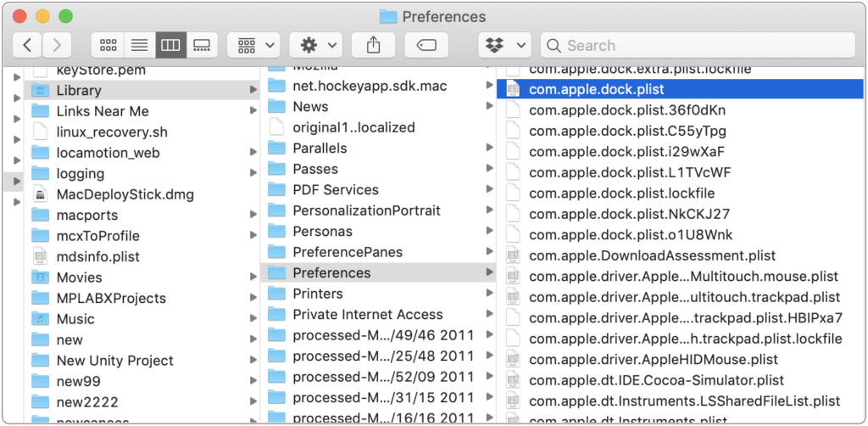Click the Parallels folder icon

277,148
